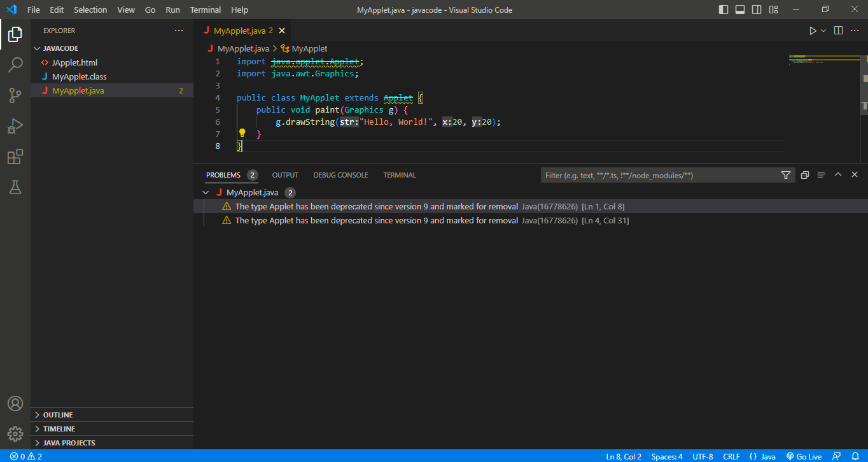868x462 pixels.
Task: Open the Run and Debug view
Action: coord(15,126)
